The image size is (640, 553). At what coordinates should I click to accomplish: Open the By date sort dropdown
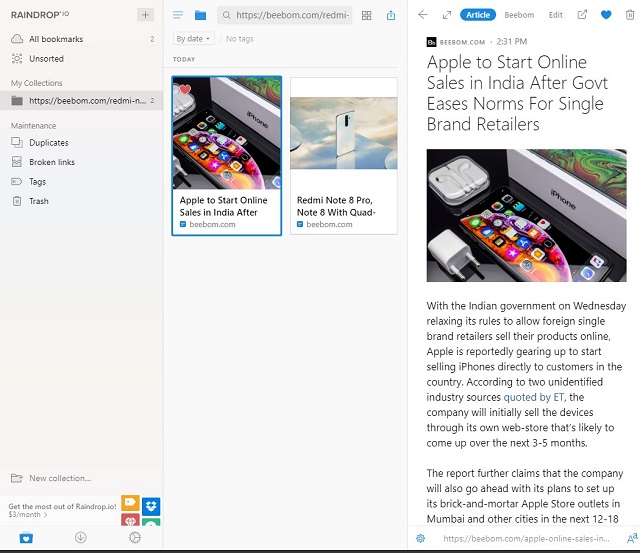193,39
